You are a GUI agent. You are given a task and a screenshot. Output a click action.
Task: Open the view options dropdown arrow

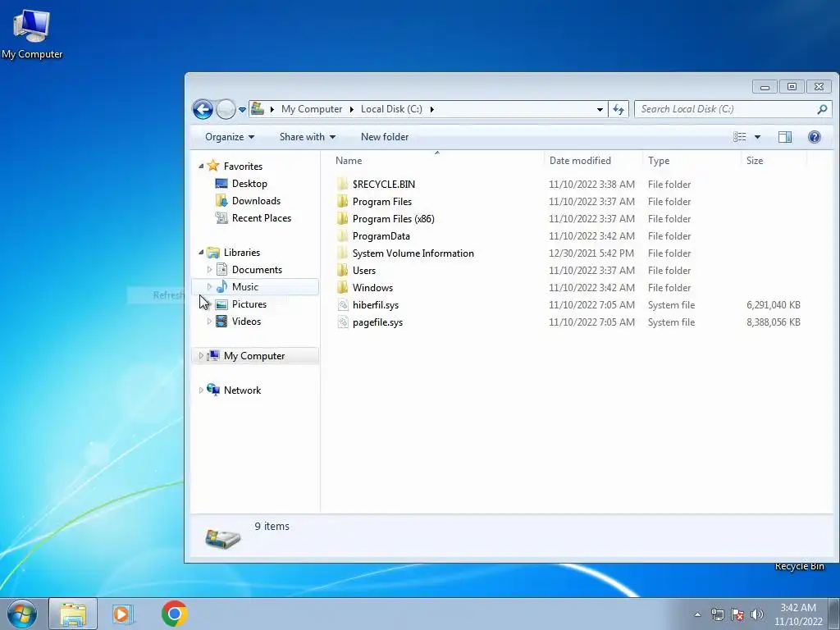click(x=757, y=137)
